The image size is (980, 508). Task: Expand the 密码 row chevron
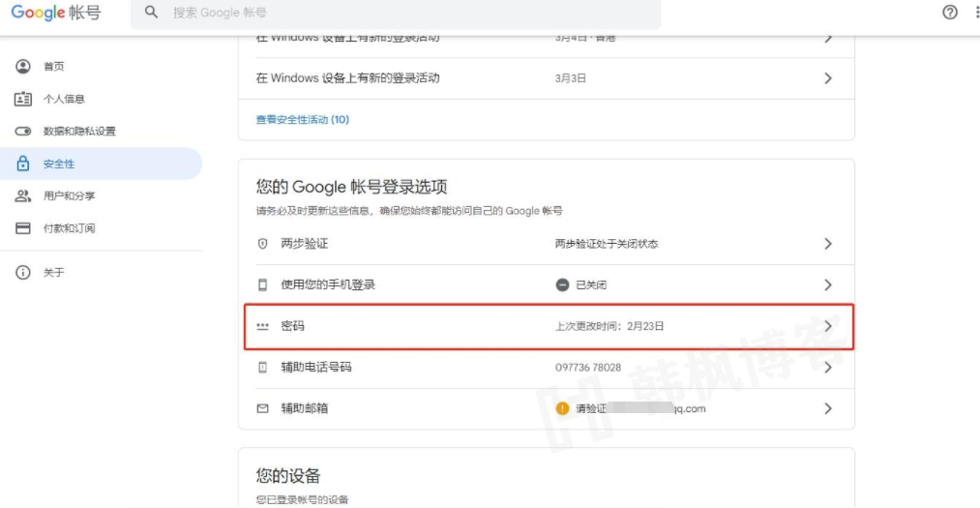pyautogui.click(x=828, y=326)
